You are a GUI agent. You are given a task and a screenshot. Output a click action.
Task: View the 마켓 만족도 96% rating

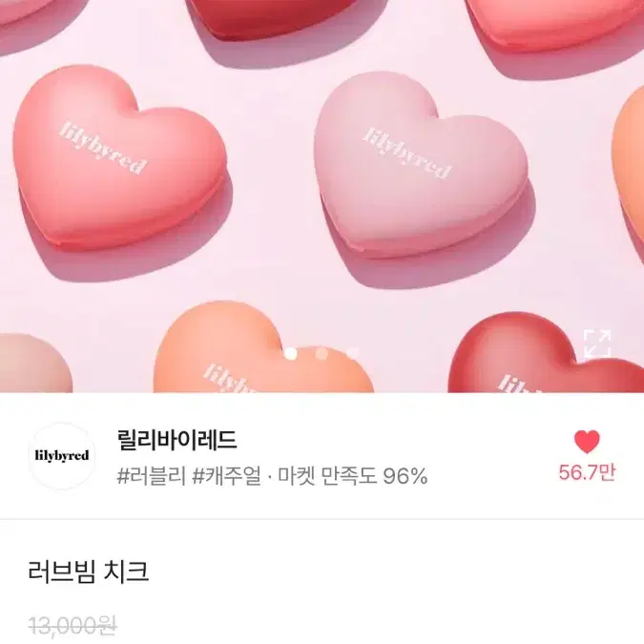pos(353,476)
